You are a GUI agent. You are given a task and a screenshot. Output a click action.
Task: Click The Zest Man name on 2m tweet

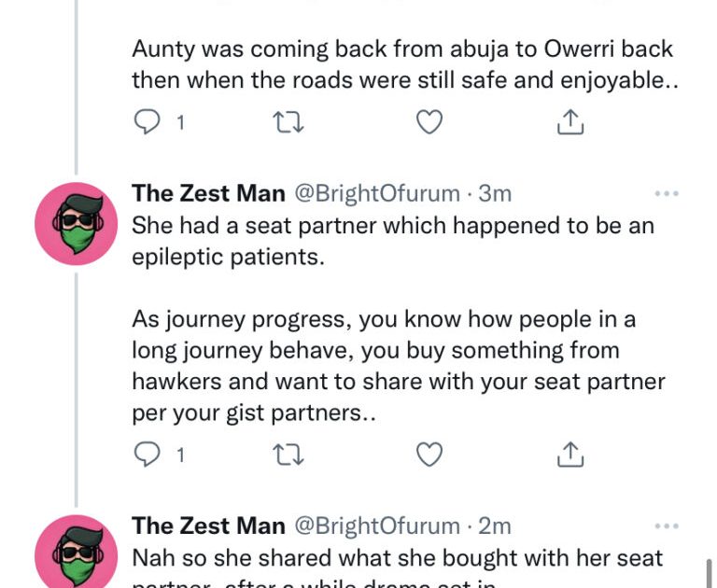click(208, 526)
